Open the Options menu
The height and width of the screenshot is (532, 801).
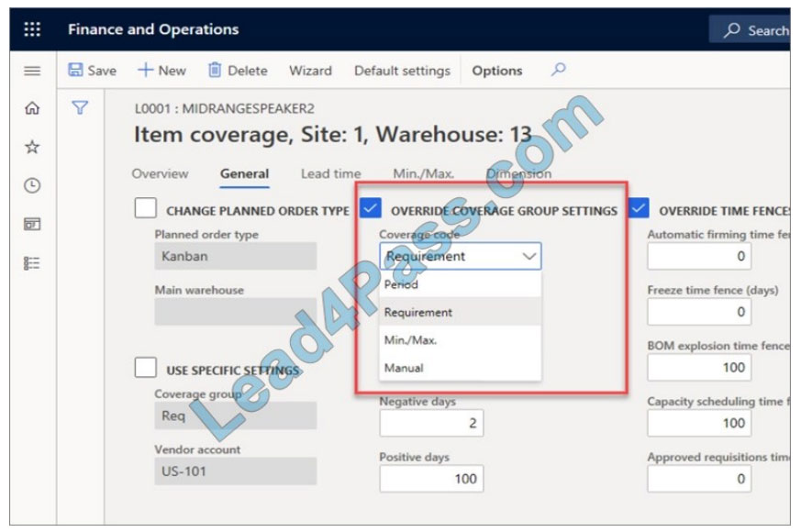pyautogui.click(x=497, y=71)
